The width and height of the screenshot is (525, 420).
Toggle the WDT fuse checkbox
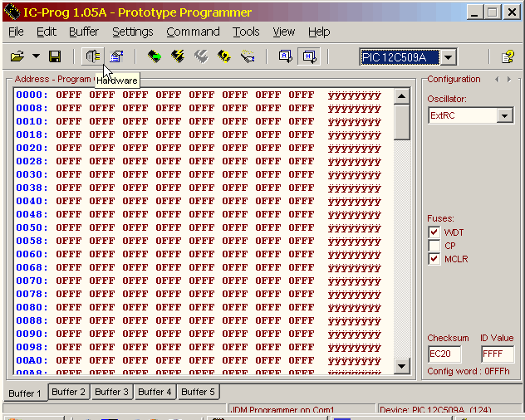pyautogui.click(x=434, y=232)
